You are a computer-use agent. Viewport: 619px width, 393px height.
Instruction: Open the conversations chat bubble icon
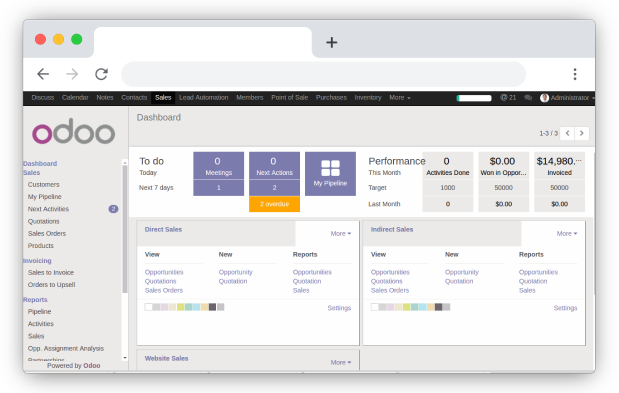[528, 97]
